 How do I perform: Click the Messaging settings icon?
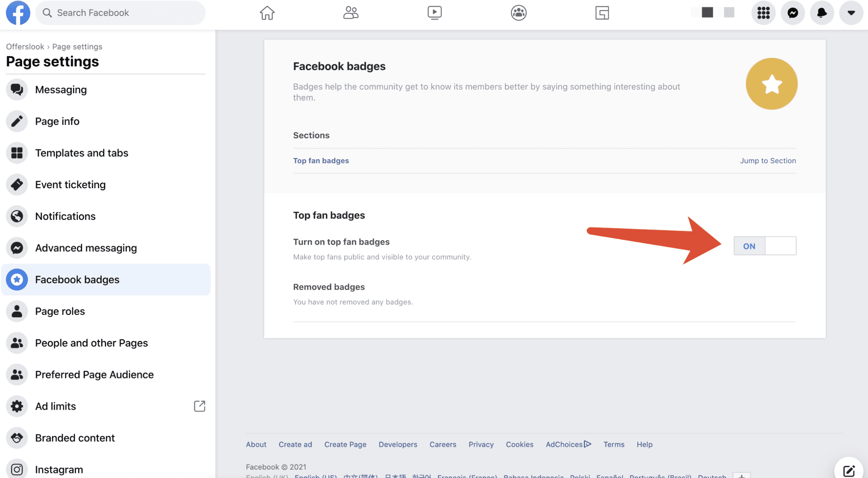16,90
